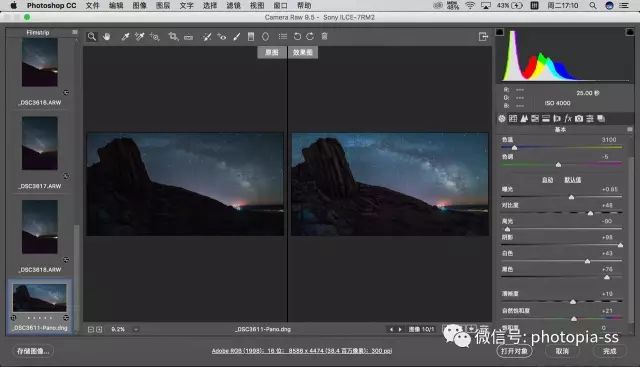Toggle shadow clipping warning on histogram
The width and height of the screenshot is (640, 367).
(500, 32)
